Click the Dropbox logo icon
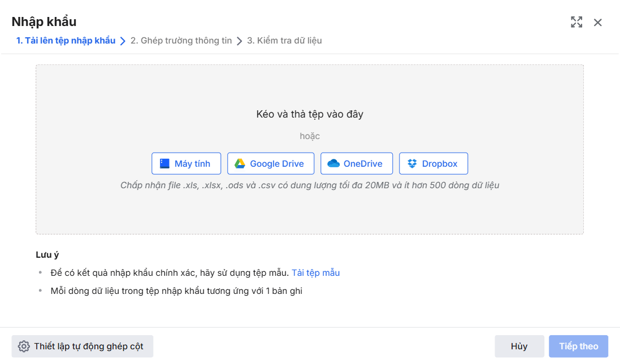 click(412, 163)
